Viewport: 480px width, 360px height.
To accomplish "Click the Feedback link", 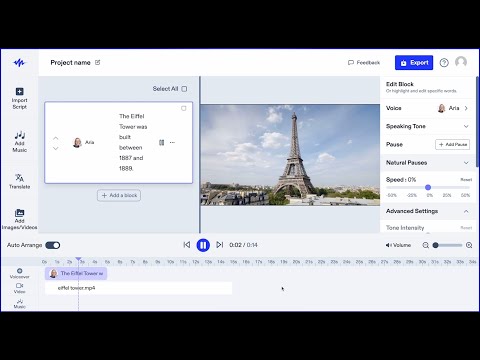I will 364,62.
